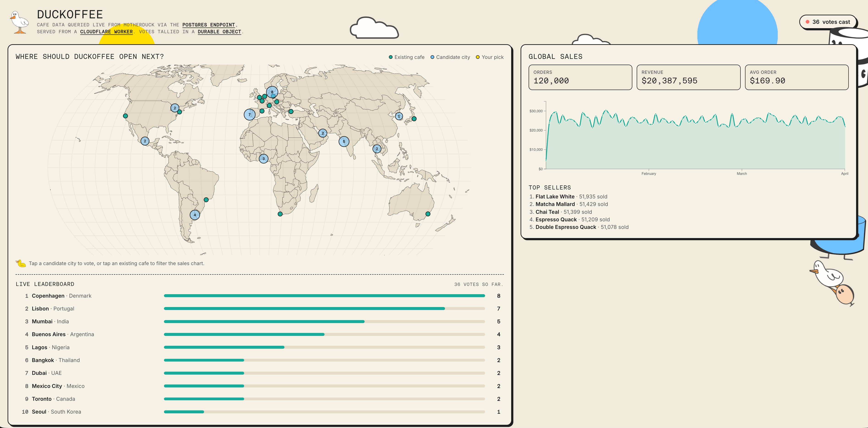
Task: Tap Toronto candidate marker on map
Action: click(x=175, y=108)
